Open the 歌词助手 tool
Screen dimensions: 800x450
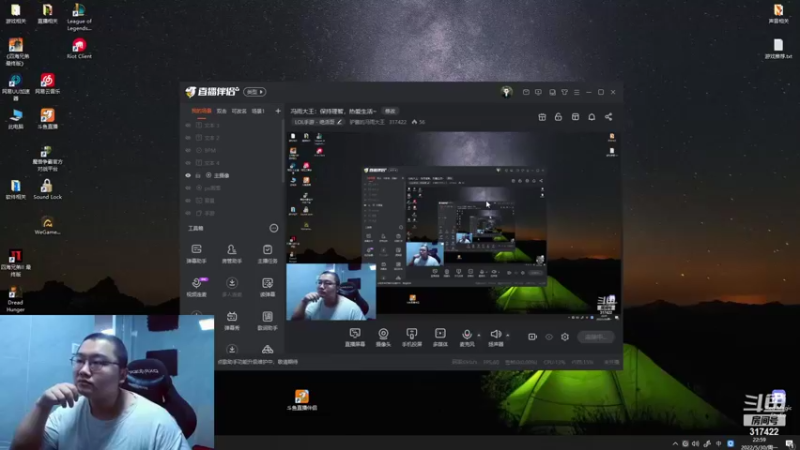[267, 321]
